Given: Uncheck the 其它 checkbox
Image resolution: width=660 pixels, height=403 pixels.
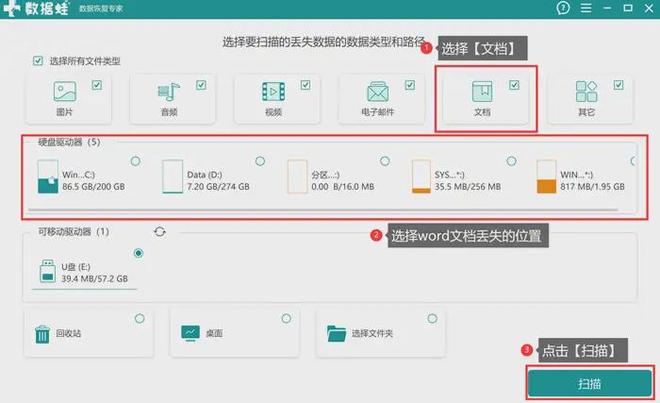Looking at the screenshot, I should point(618,85).
